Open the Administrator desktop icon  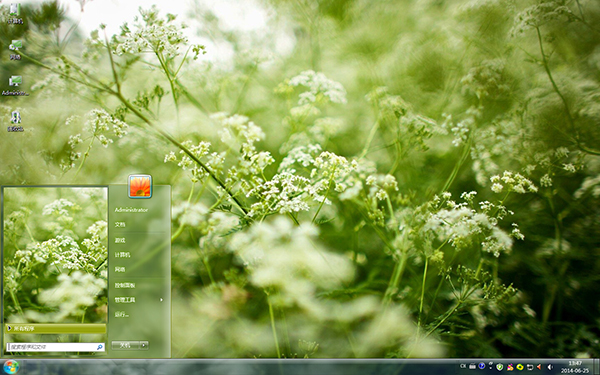pos(15,85)
